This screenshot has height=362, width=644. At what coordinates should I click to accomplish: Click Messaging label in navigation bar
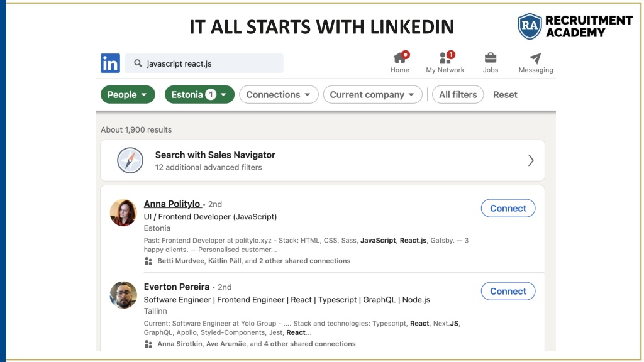point(536,70)
